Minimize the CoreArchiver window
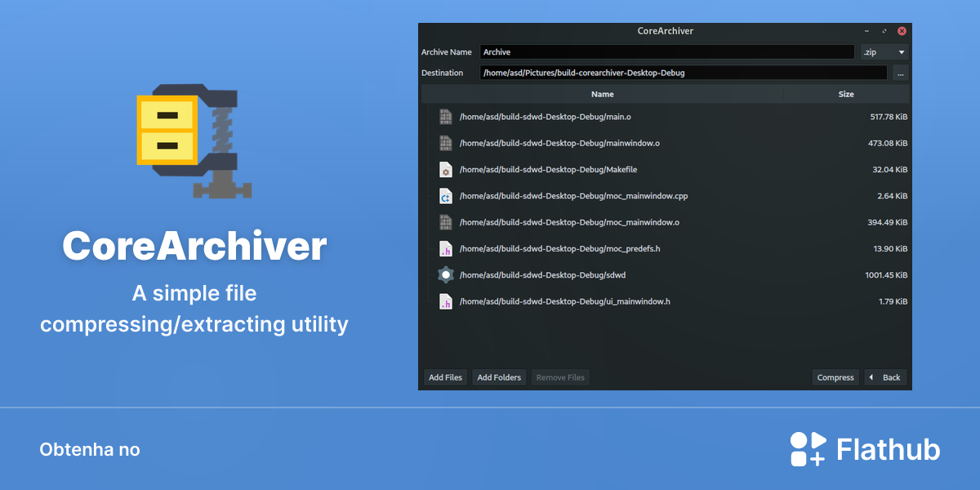The height and width of the screenshot is (490, 980). tap(866, 31)
